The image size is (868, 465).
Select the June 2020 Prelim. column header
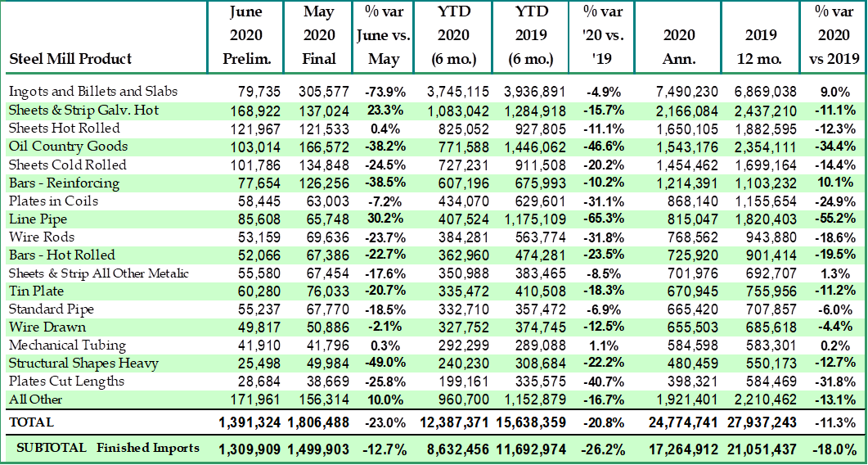pos(245,36)
